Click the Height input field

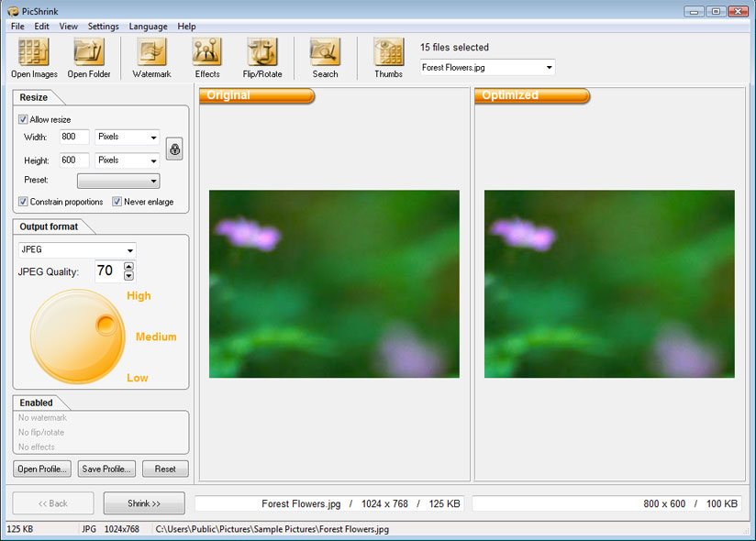pos(74,160)
